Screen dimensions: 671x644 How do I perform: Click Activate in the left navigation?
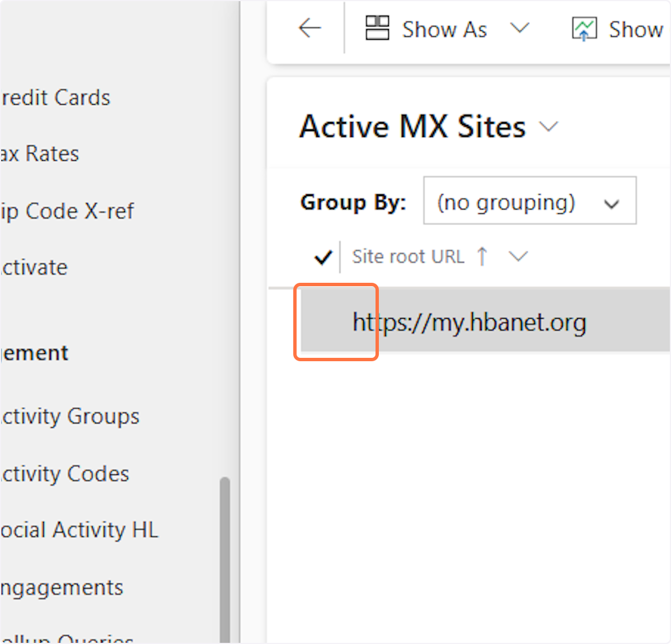coord(34,267)
